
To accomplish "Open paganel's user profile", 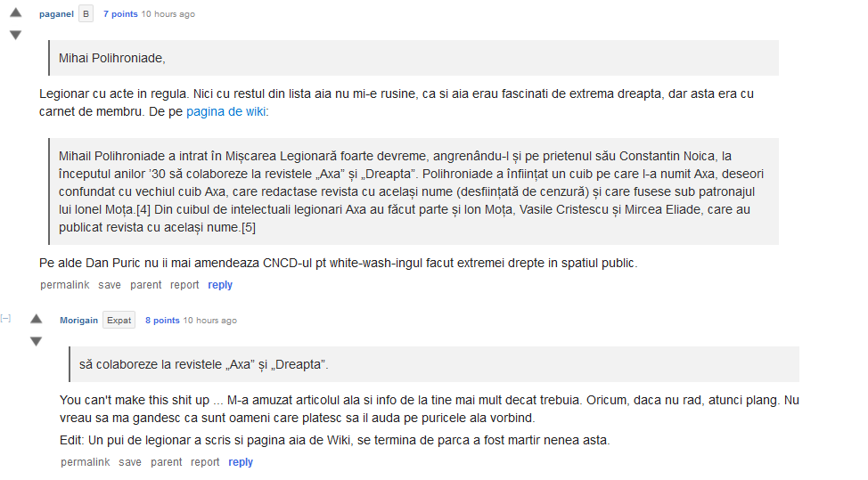I will (56, 14).
